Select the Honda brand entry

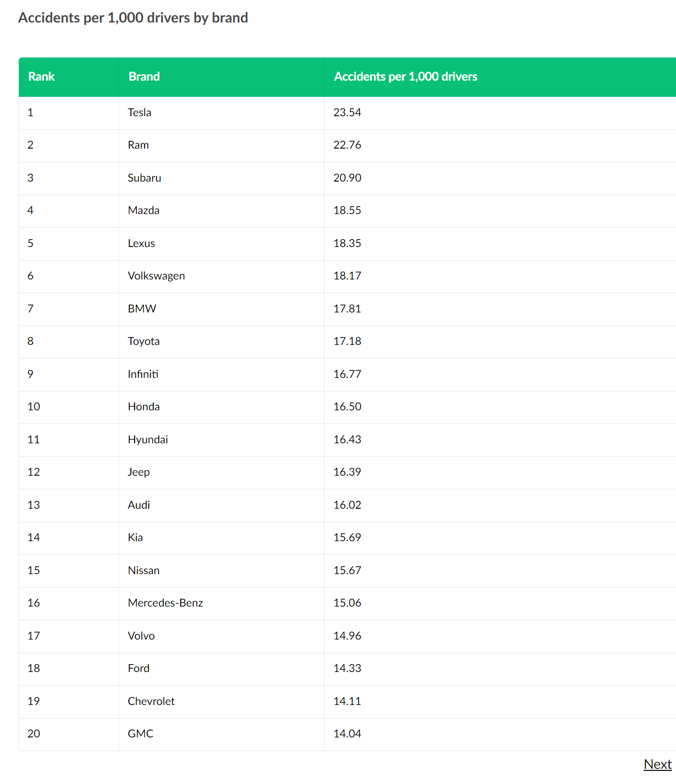[x=143, y=407]
